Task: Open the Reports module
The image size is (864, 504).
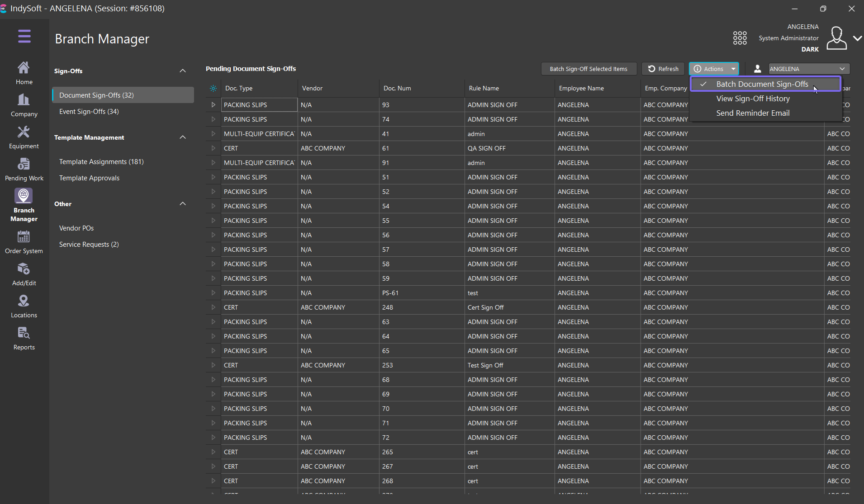Action: pos(24,339)
